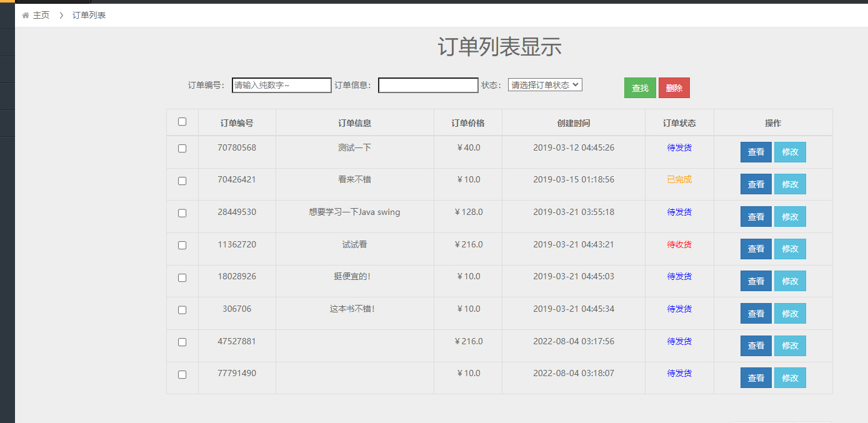Check the box for order 11362720
Viewport: 868px width, 423px height.
tap(182, 246)
